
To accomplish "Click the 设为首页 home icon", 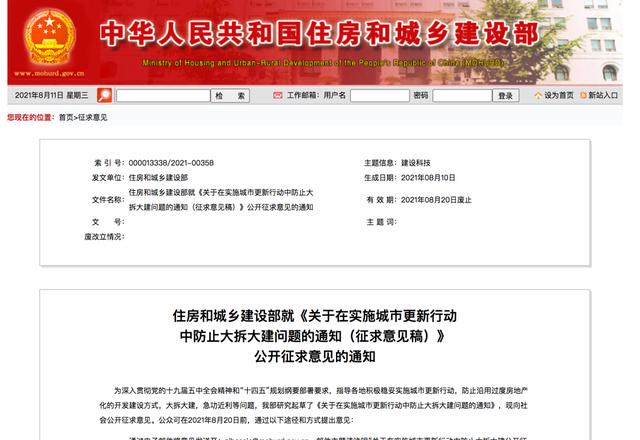I will point(538,96).
